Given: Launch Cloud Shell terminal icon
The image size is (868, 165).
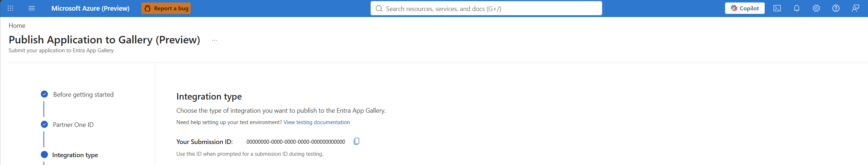Looking at the screenshot, I should pyautogui.click(x=777, y=8).
